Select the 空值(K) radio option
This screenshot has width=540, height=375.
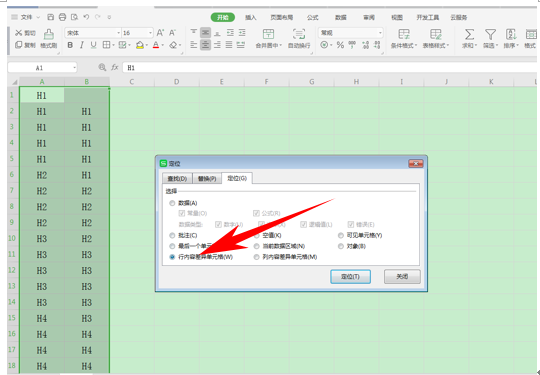[257, 236]
